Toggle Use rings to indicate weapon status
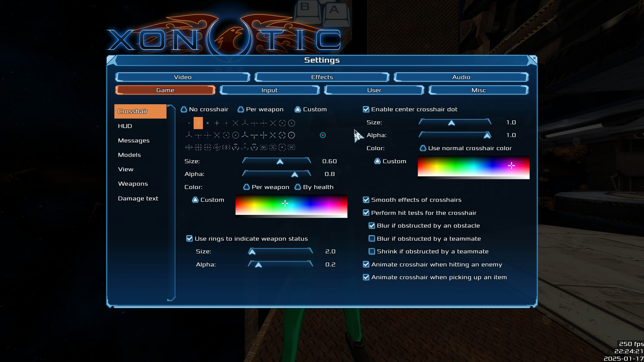The height and width of the screenshot is (362, 644). click(x=247, y=239)
